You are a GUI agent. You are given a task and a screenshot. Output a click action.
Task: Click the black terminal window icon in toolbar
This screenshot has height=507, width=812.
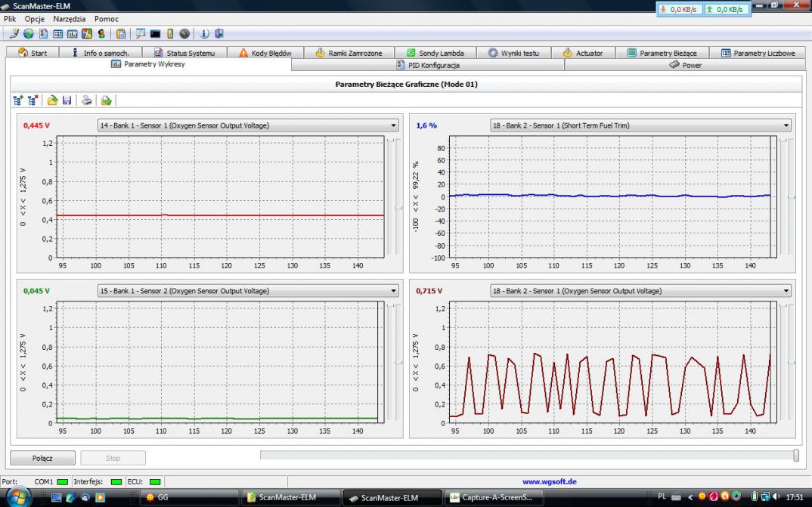click(156, 34)
